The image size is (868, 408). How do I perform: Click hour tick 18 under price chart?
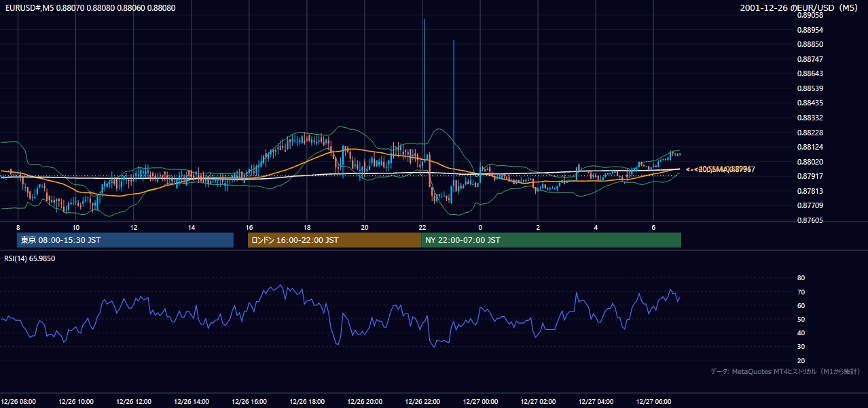pos(307,227)
